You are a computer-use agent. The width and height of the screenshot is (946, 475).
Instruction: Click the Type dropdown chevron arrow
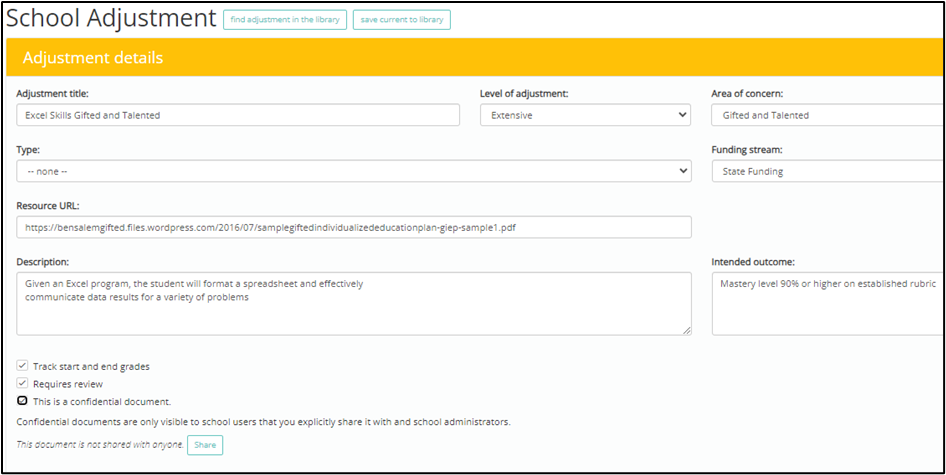683,171
